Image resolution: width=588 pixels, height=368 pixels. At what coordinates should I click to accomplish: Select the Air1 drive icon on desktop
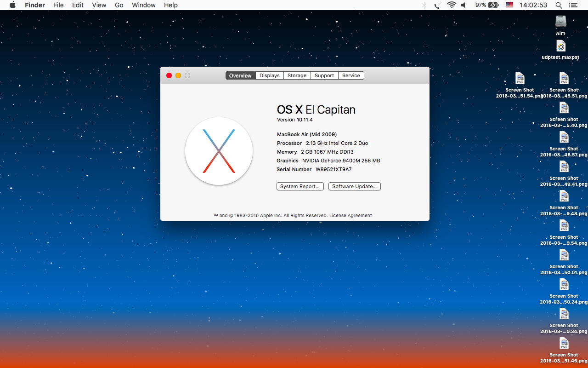[x=561, y=21]
